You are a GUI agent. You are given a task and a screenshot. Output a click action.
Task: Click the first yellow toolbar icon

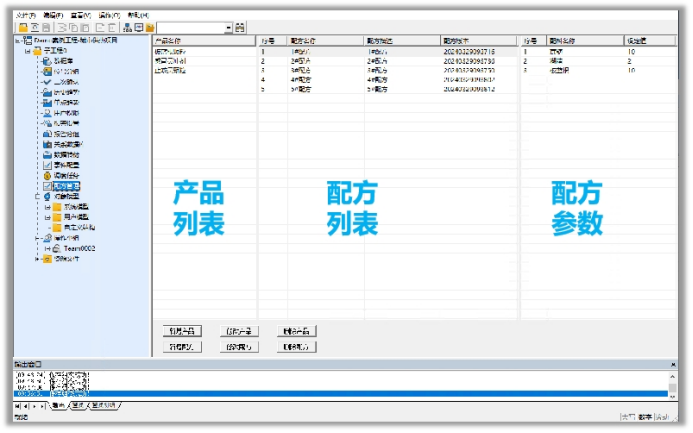tap(22, 28)
